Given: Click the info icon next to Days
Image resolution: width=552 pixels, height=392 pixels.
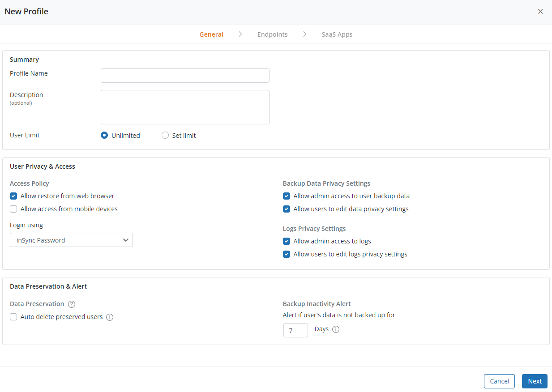Looking at the screenshot, I should 336,329.
